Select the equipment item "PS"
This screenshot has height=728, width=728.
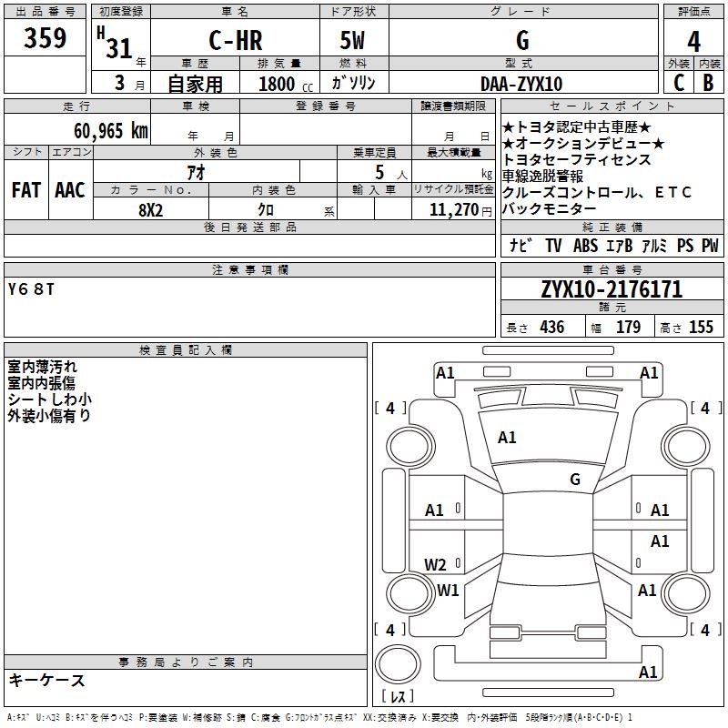[685, 245]
